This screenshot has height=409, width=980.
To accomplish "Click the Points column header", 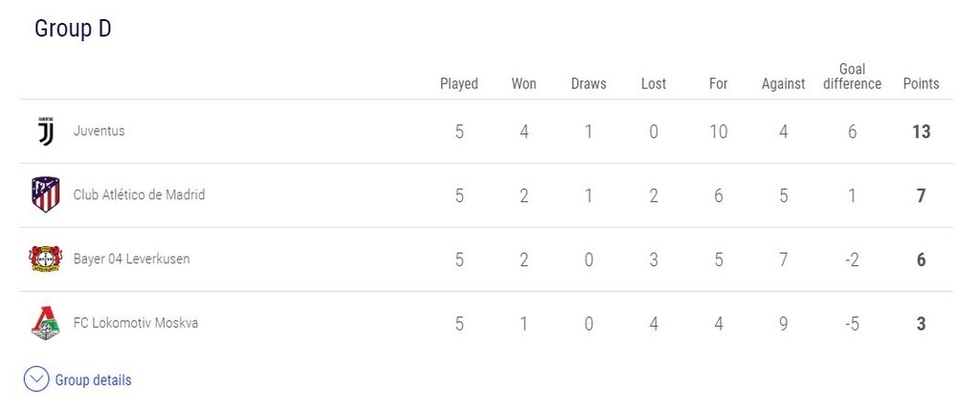I will click(x=921, y=83).
